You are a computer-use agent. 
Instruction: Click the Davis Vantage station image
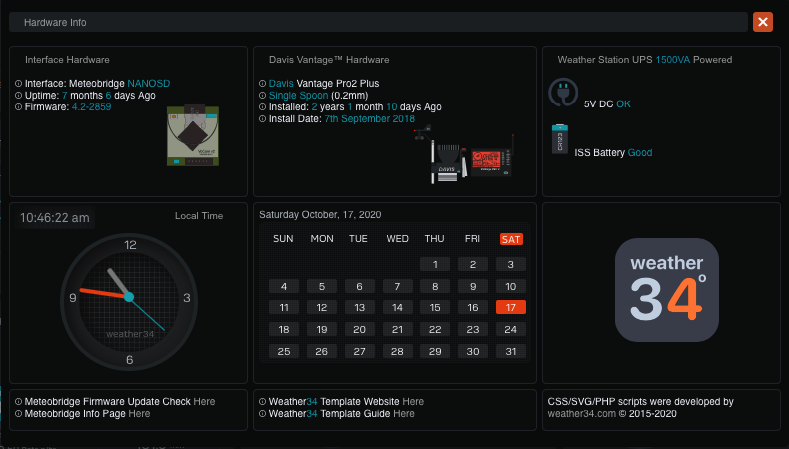(463, 156)
